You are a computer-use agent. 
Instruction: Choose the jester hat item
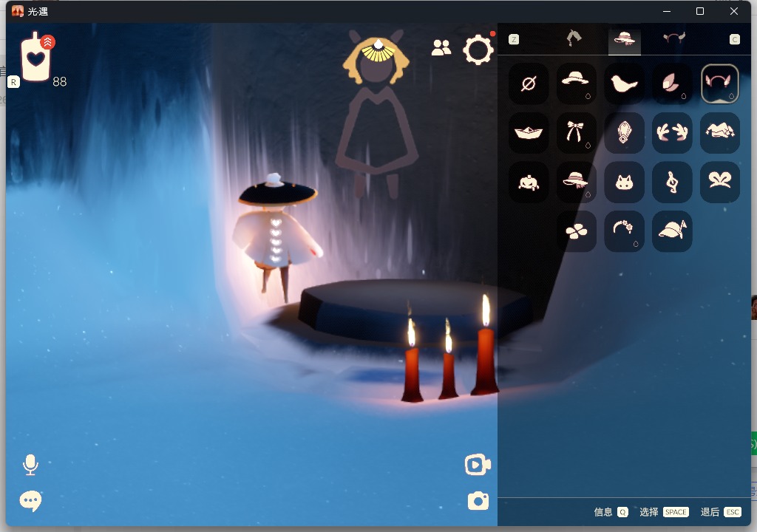point(719,133)
